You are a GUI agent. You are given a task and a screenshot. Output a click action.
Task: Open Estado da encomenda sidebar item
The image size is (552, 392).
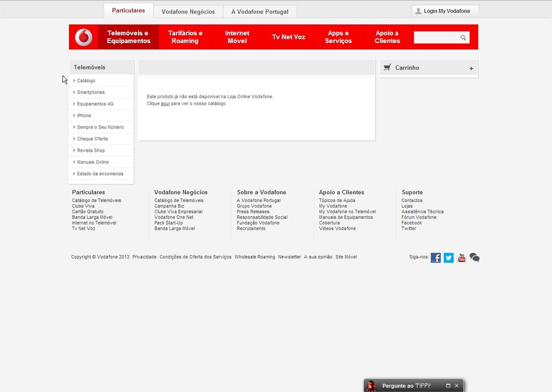click(x=100, y=174)
